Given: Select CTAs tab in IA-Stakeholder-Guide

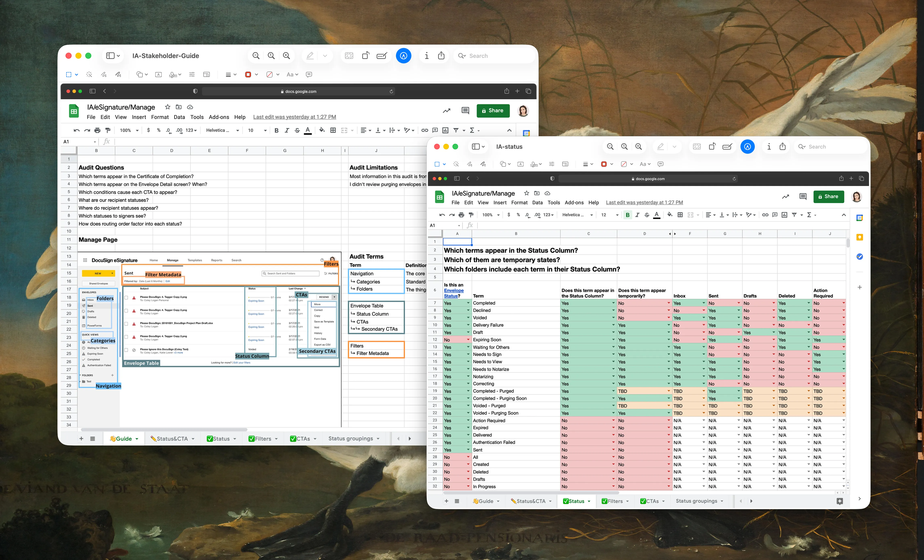Looking at the screenshot, I should click(303, 438).
